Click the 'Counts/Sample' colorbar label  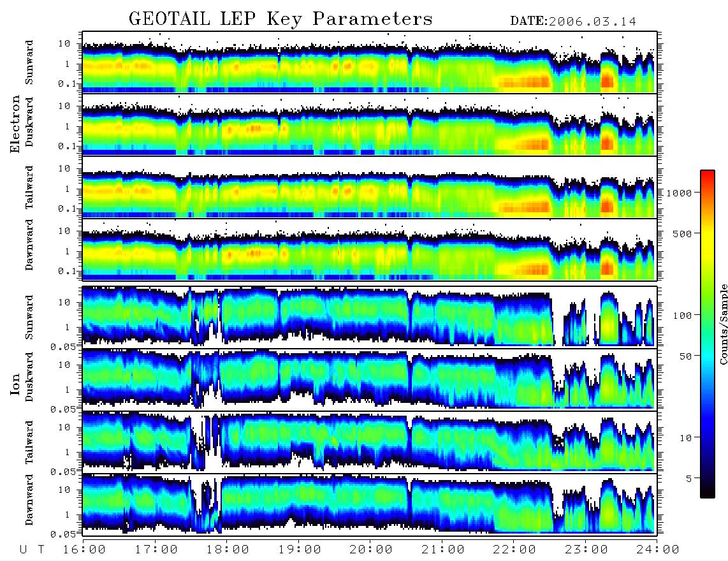(x=723, y=324)
